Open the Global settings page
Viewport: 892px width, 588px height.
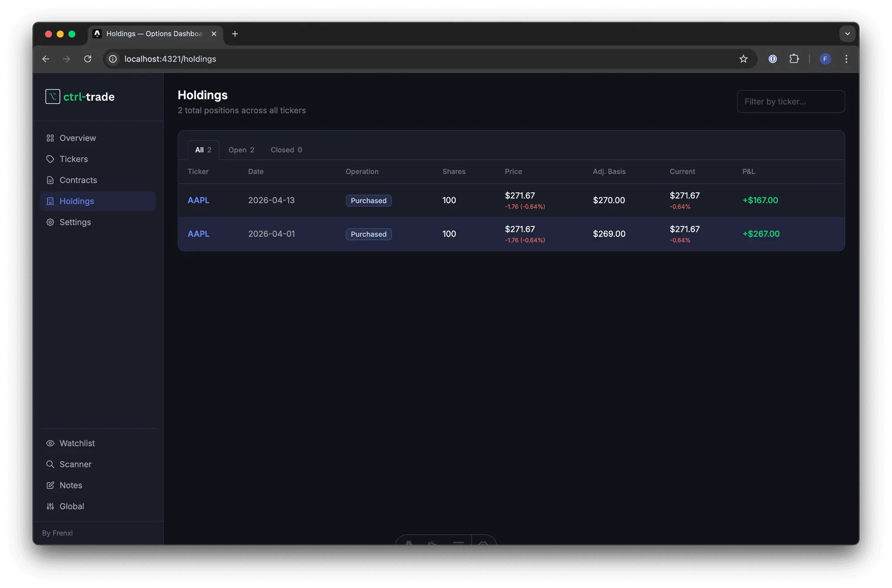pos(98,506)
